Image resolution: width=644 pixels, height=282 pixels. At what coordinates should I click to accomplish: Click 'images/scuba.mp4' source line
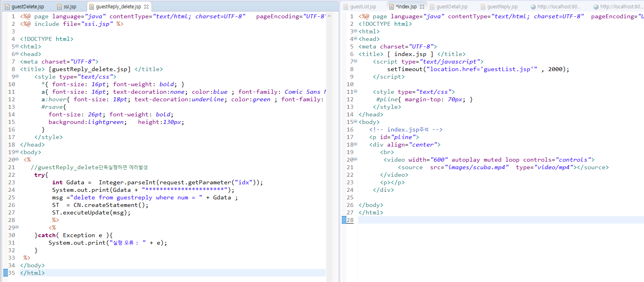point(503,167)
